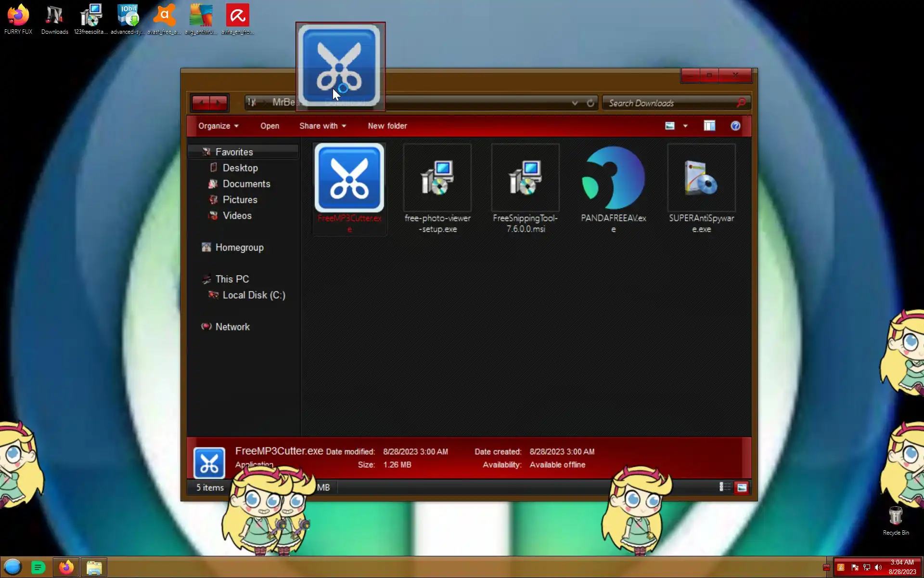Image resolution: width=924 pixels, height=578 pixels.
Task: Click the back navigation arrow button
Action: coord(201,103)
